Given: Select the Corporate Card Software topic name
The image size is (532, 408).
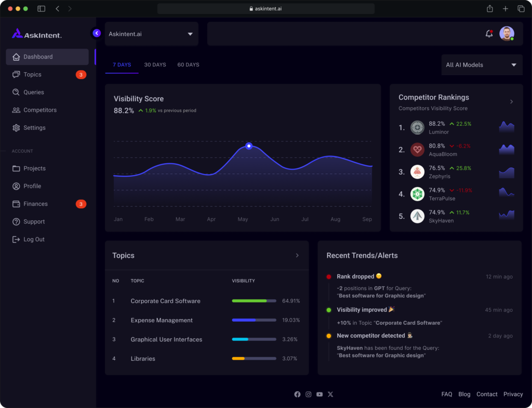Looking at the screenshot, I should point(166,301).
